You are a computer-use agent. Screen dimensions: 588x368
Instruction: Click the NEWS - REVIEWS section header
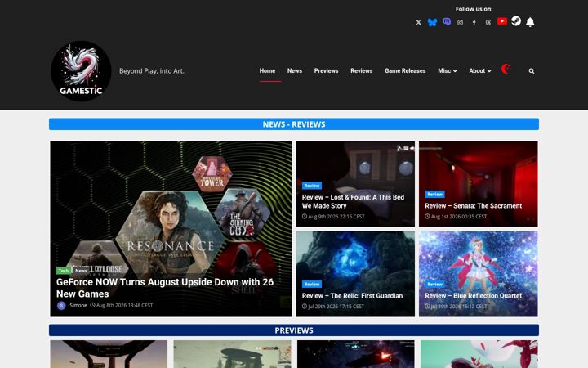(x=294, y=124)
